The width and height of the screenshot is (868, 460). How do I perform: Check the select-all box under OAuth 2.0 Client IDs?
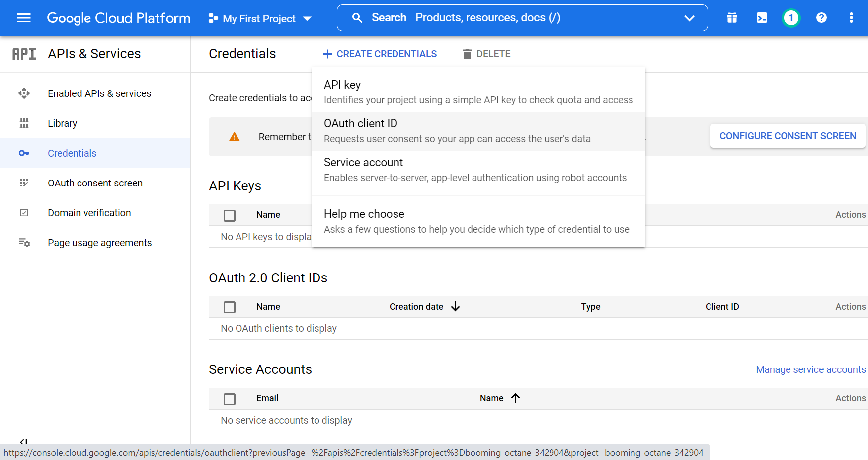pyautogui.click(x=230, y=307)
